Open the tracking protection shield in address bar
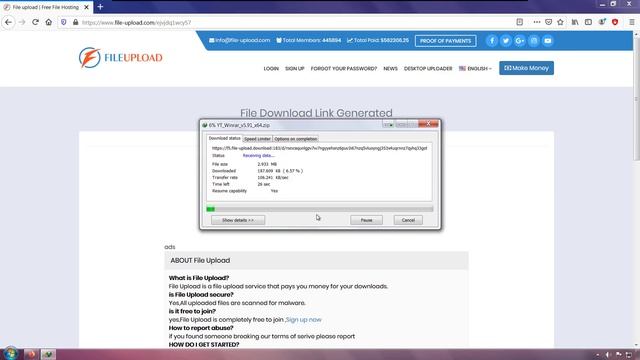The height and width of the screenshot is (360, 640). 64,22
